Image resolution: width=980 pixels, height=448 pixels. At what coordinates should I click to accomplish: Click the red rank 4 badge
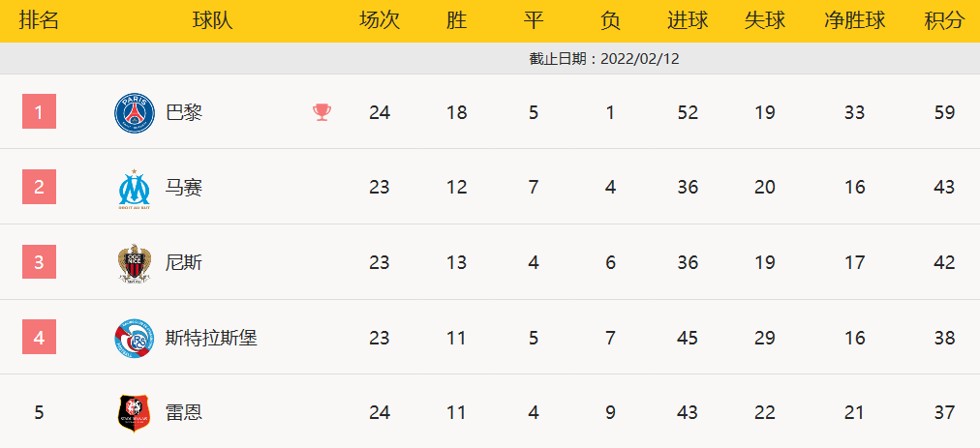[x=39, y=339]
